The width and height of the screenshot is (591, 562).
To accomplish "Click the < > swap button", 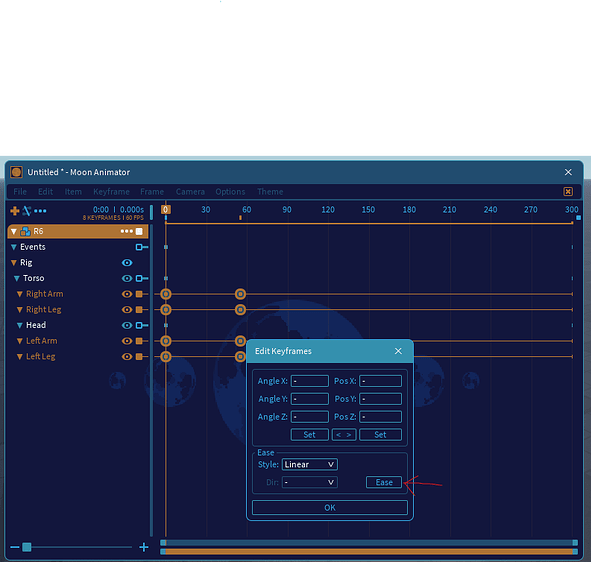I will pos(344,435).
